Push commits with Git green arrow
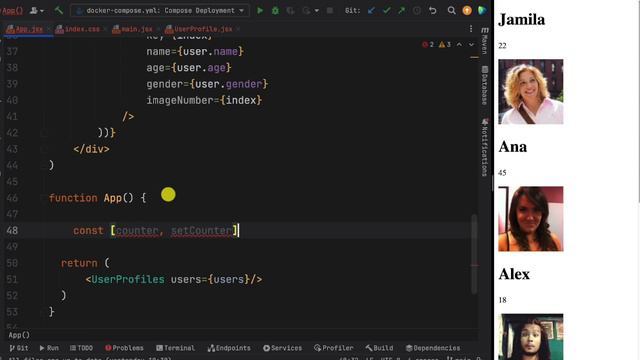The height and width of the screenshot is (360, 640). point(401,10)
